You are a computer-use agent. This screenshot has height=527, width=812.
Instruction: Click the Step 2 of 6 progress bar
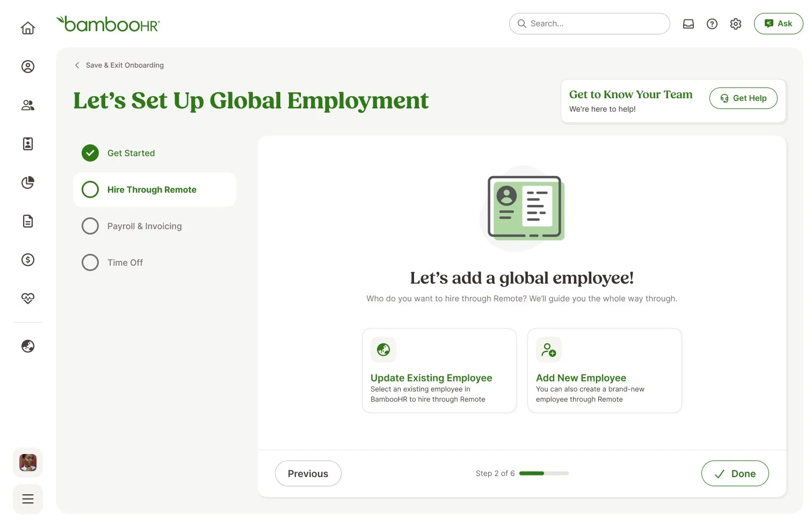(544, 473)
